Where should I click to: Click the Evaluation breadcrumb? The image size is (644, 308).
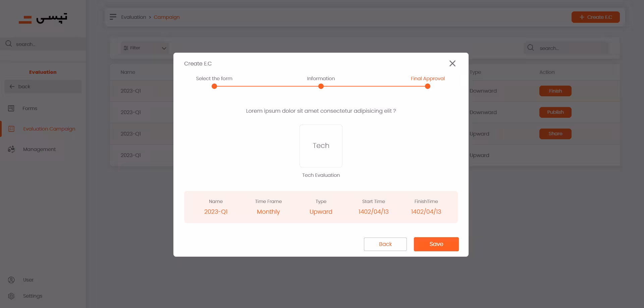[133, 17]
